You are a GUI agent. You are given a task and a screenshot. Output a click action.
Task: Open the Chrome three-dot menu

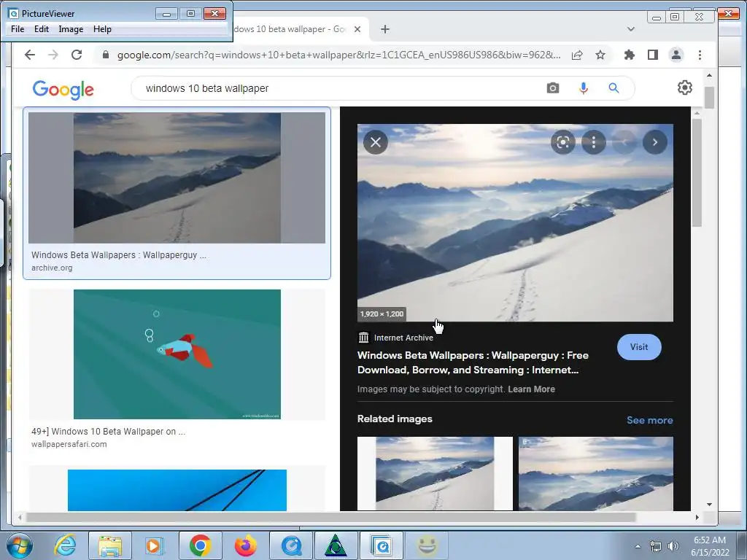(700, 55)
